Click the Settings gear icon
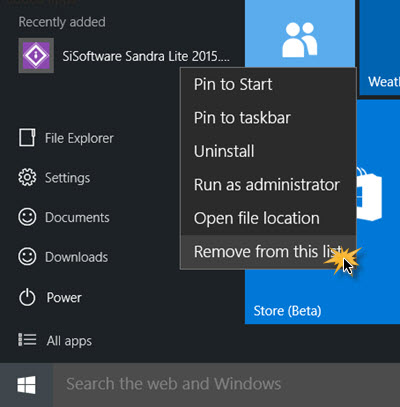Viewport: 400px width, 407px height. (27, 177)
